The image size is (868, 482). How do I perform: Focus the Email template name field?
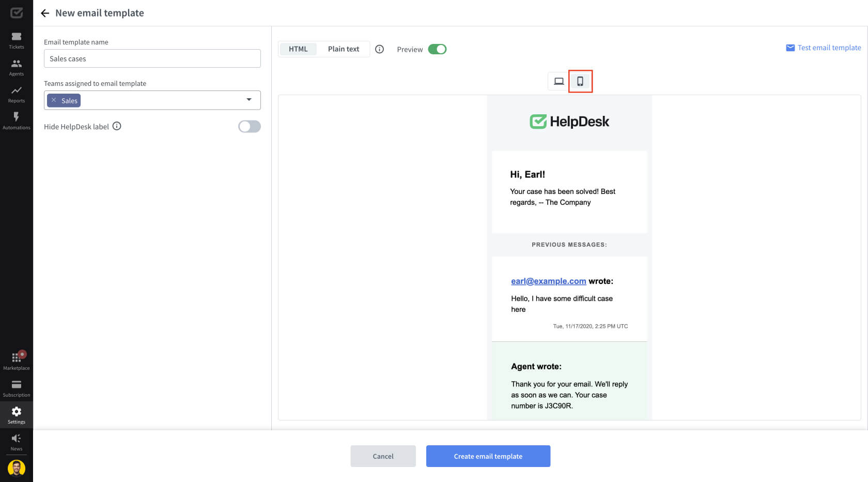[152, 58]
